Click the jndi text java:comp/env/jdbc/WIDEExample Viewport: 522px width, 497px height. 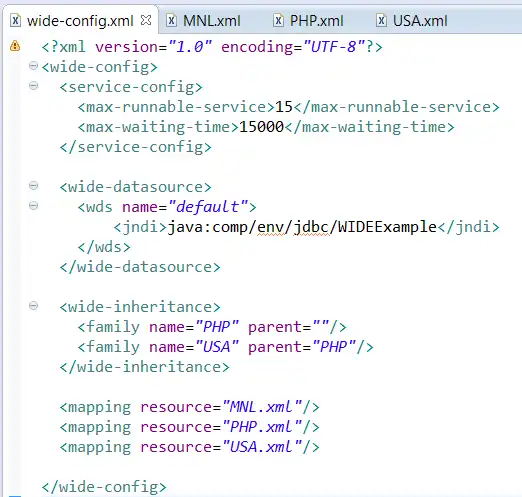click(x=302, y=227)
